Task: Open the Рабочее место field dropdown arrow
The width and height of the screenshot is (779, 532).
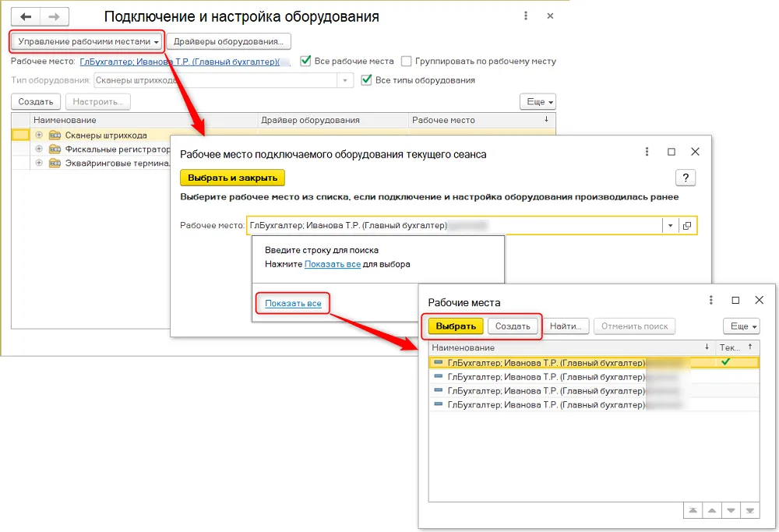Action: click(670, 226)
